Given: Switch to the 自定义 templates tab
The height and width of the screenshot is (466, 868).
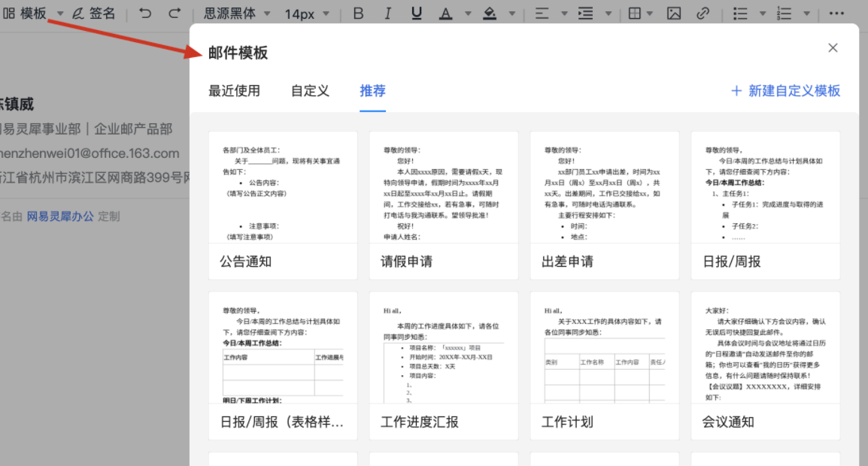Looking at the screenshot, I should click(x=309, y=91).
